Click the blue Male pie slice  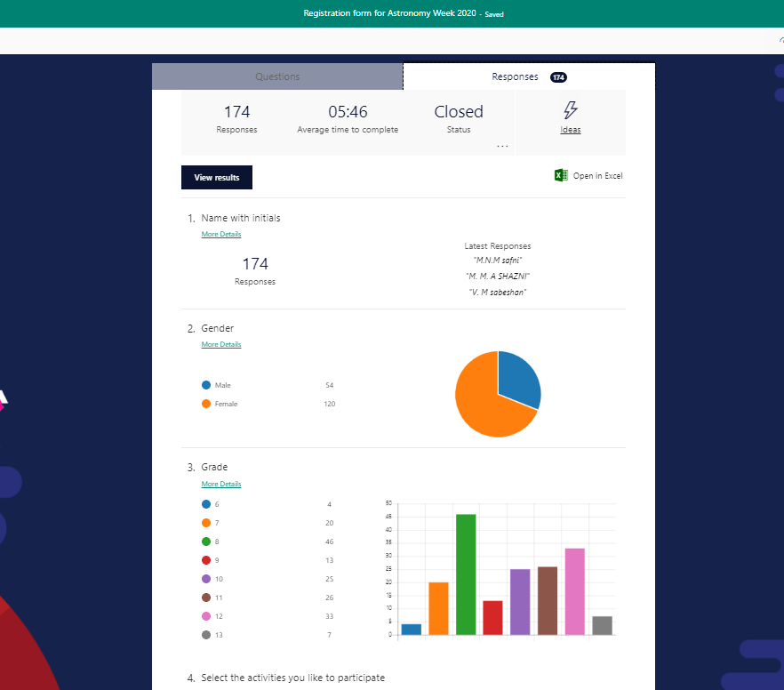coord(517,379)
